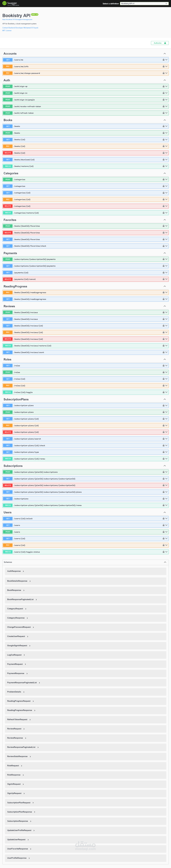Click the POST badge for /categories
This screenshot has height=868, width=171.
pyautogui.click(x=8, y=180)
